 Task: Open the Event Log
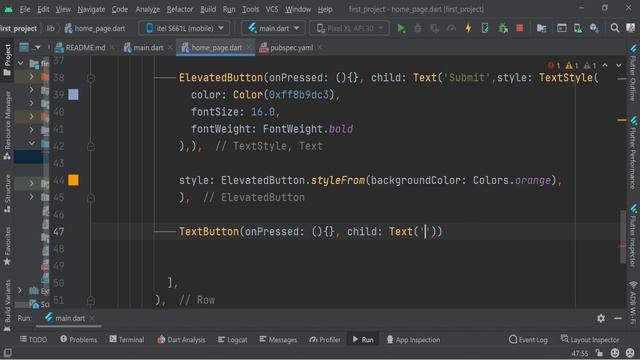coord(528,340)
